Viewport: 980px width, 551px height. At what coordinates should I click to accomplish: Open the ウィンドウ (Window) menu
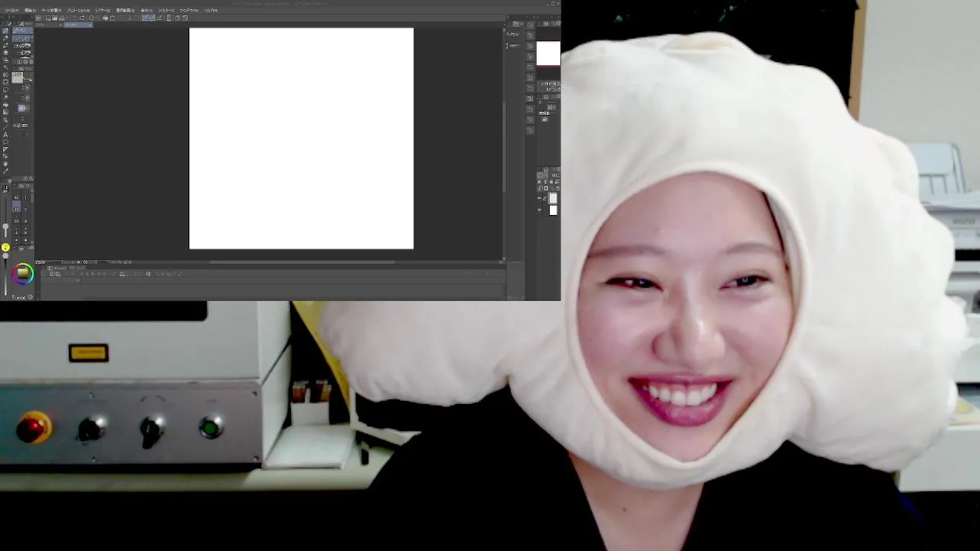188,11
